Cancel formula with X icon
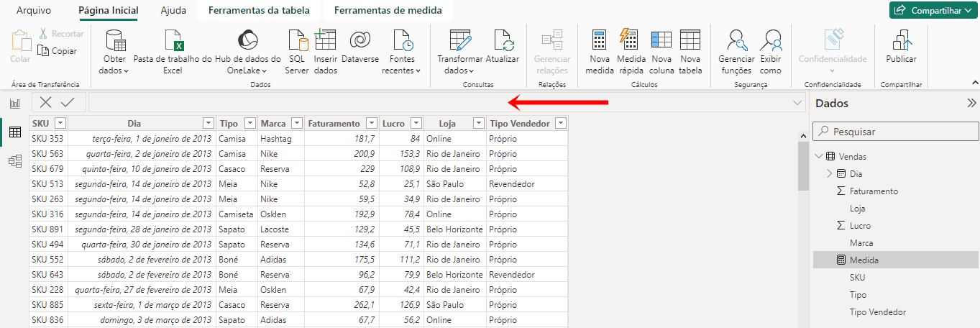The image size is (980, 328). 45,102
